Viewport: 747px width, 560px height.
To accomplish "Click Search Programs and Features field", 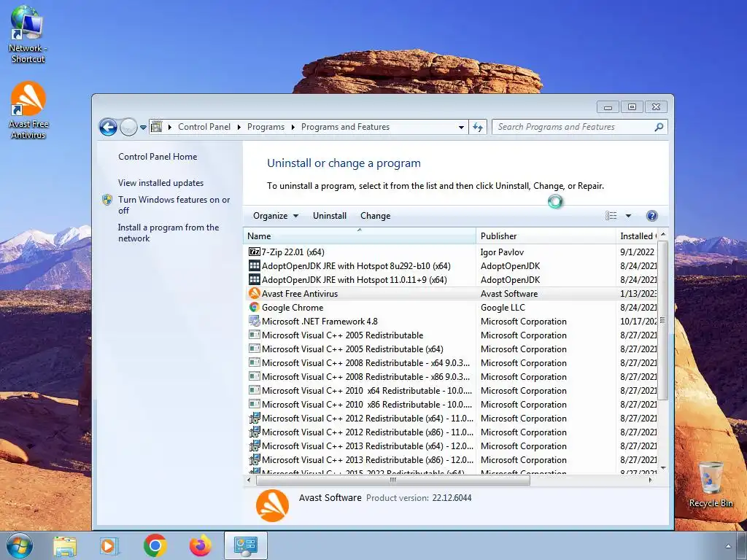I will 579,127.
